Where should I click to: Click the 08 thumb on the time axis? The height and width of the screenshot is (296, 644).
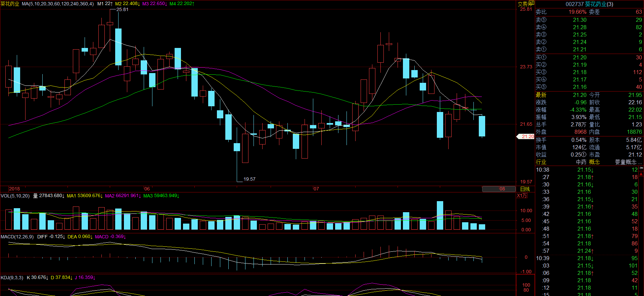click(499, 189)
